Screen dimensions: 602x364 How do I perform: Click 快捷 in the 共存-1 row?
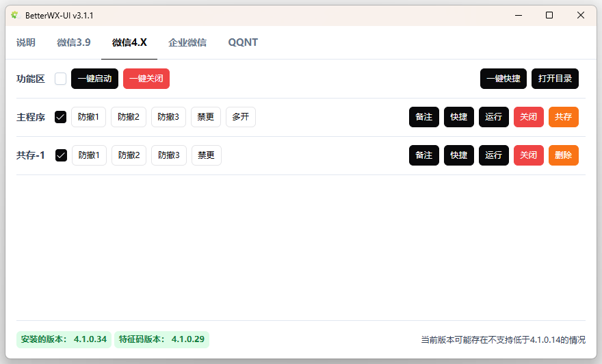coord(459,155)
